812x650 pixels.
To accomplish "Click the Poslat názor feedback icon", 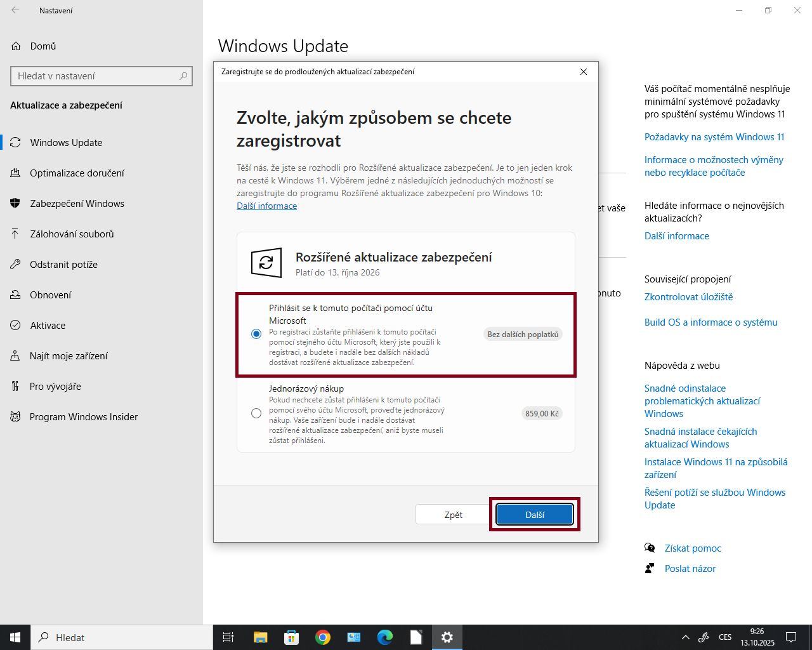I will 650,568.
